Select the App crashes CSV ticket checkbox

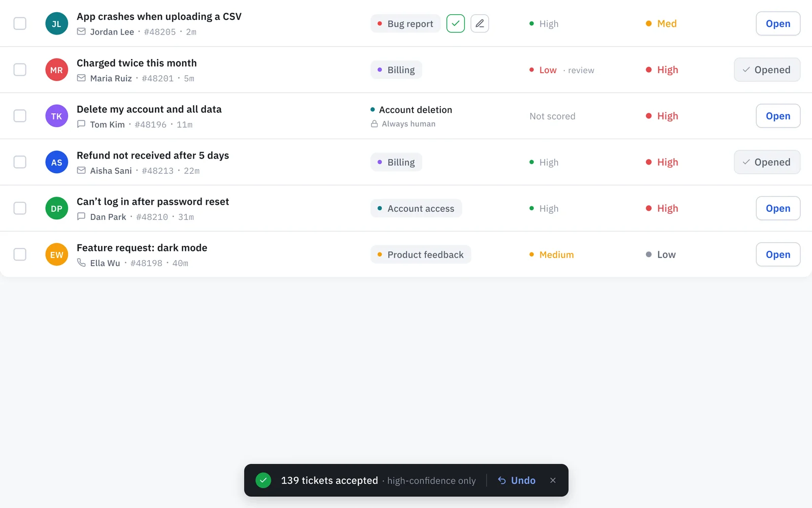[20, 23]
